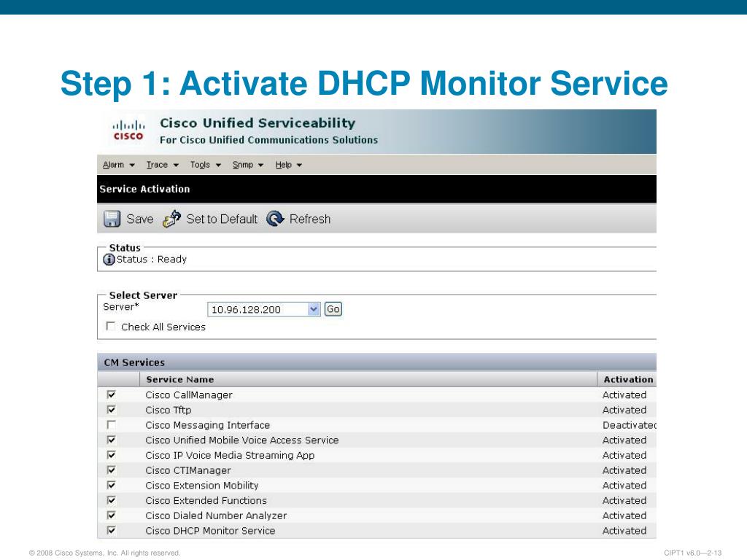The height and width of the screenshot is (560, 747).
Task: Click the Cisco CallManager service name
Action: 189,394
